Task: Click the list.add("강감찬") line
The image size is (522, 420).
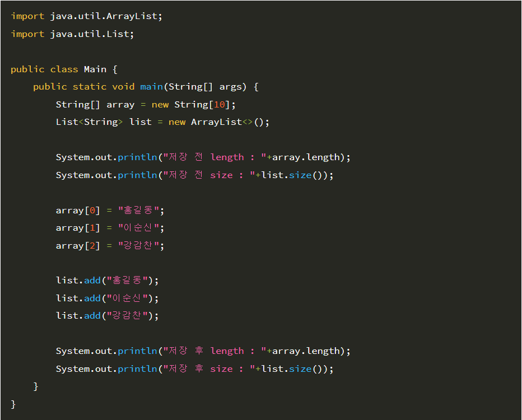Action: [107, 315]
